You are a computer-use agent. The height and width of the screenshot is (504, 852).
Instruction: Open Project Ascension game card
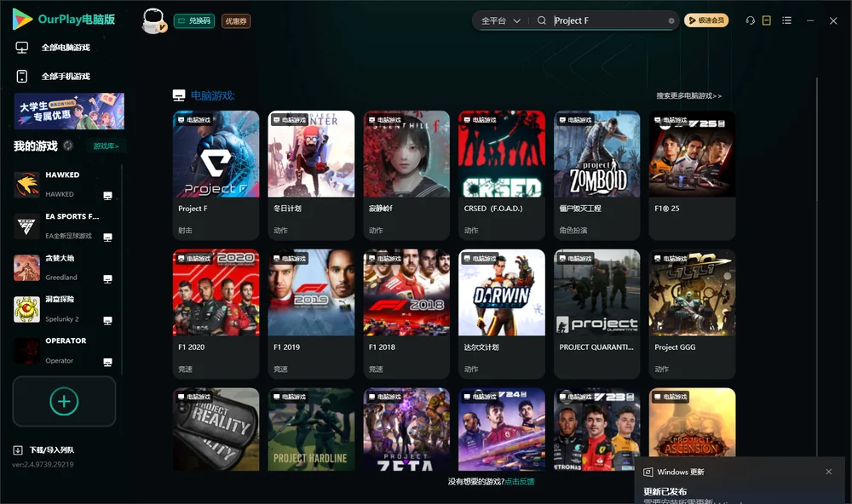692,422
